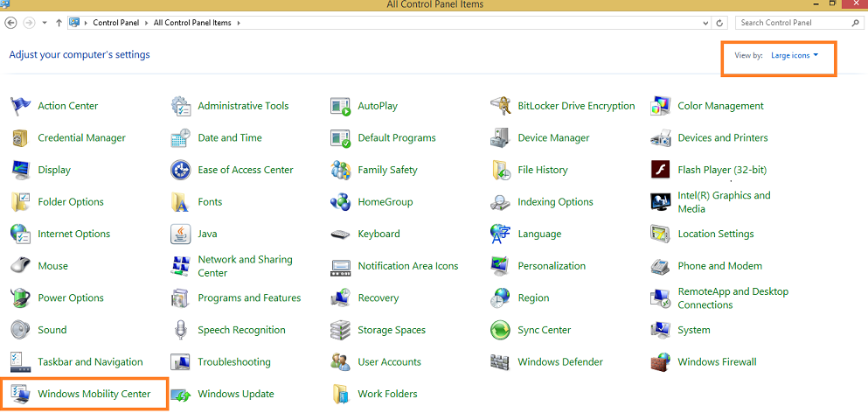This screenshot has height=413, width=868.
Task: Expand the arrow after Control Panel breadcrumb
Action: (x=146, y=24)
